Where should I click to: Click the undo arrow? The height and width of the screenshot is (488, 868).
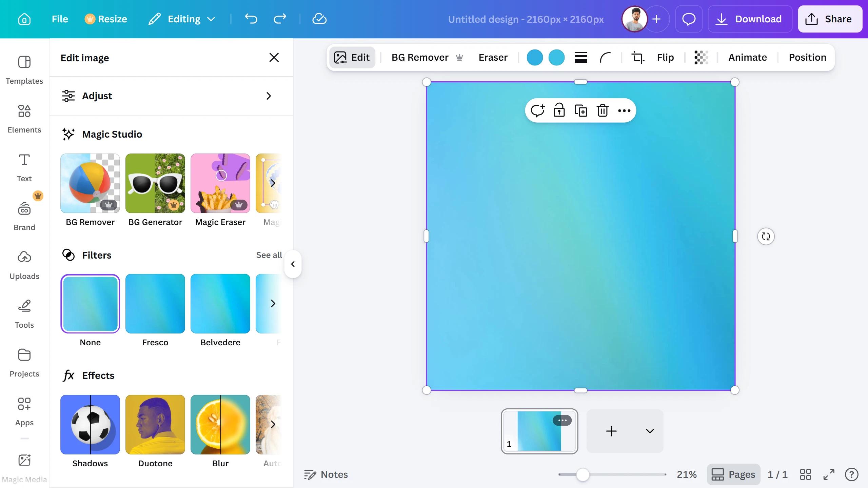click(251, 19)
